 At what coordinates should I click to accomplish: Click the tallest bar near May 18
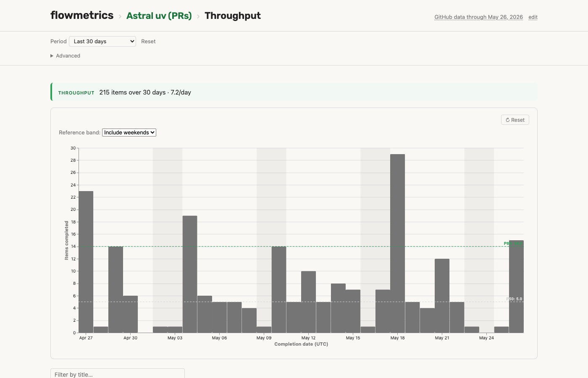coord(397,244)
